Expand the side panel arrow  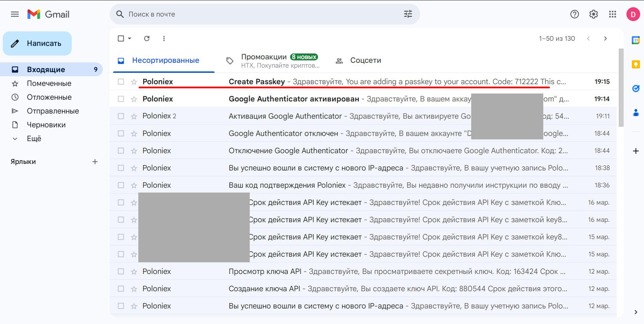(636, 312)
